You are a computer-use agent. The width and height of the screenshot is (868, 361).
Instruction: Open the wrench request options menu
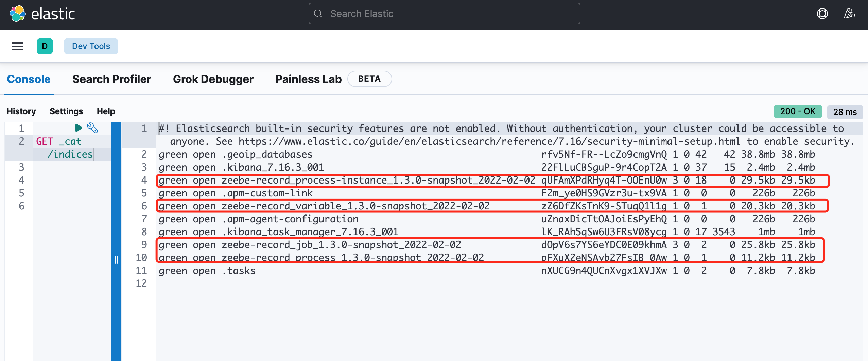pyautogui.click(x=92, y=128)
